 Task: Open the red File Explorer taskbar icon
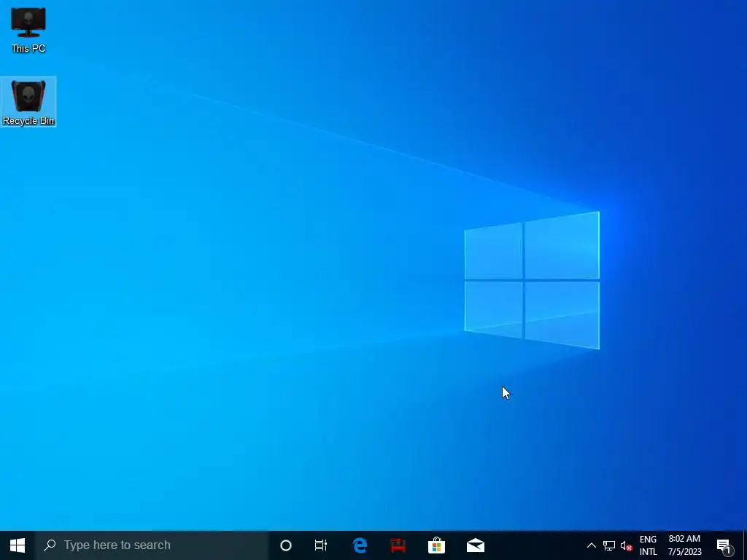(x=398, y=545)
